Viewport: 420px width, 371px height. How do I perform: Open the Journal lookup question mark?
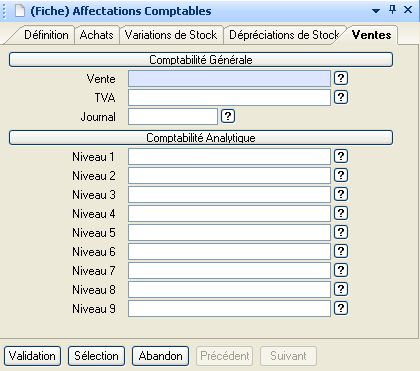pos(228,116)
